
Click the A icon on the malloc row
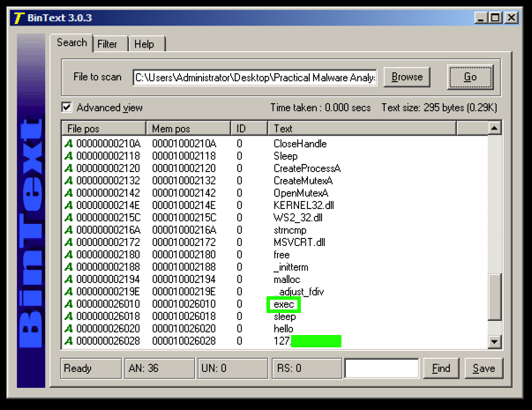(x=69, y=280)
